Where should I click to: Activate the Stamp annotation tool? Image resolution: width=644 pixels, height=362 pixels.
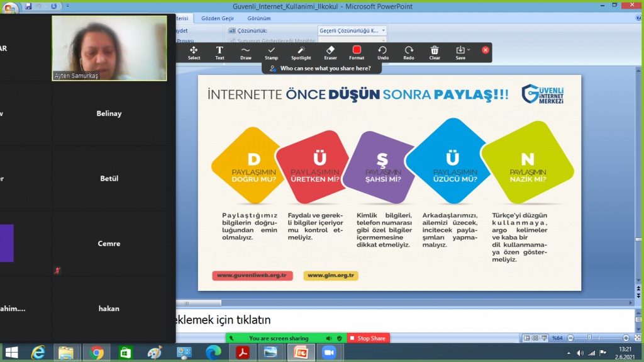pyautogui.click(x=271, y=52)
